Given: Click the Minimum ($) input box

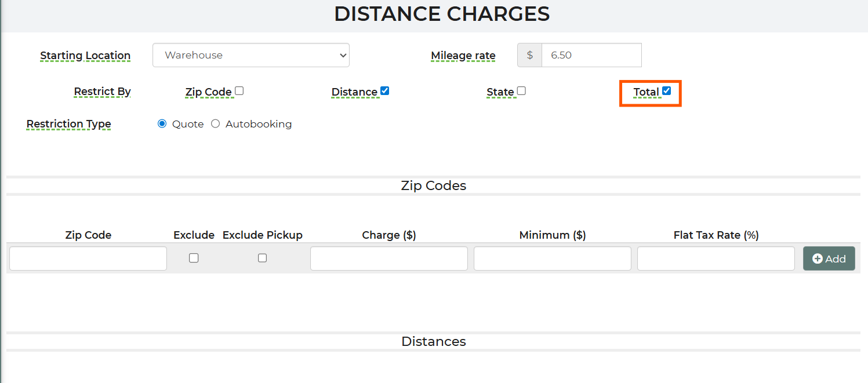Looking at the screenshot, I should click(552, 258).
